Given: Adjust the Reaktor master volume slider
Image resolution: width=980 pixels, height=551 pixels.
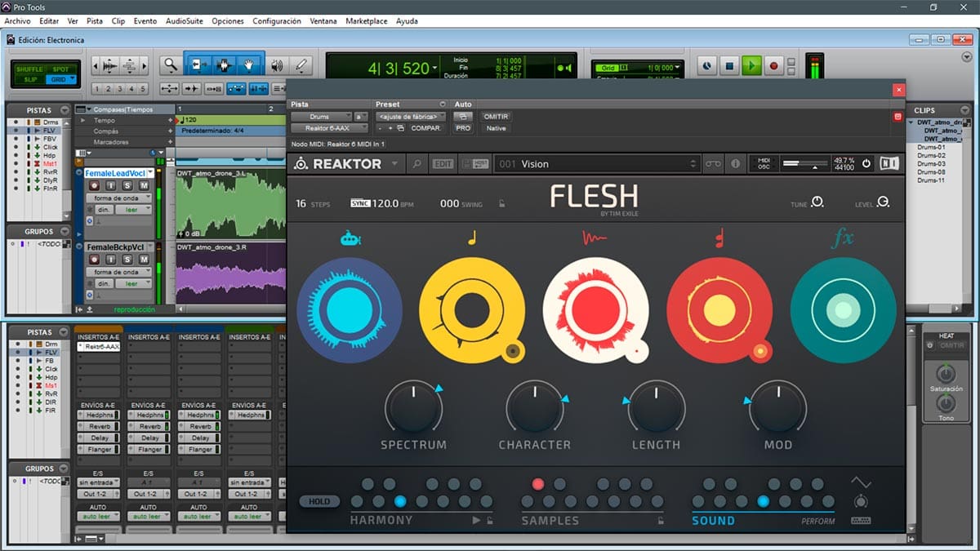Looking at the screenshot, I should point(805,164).
